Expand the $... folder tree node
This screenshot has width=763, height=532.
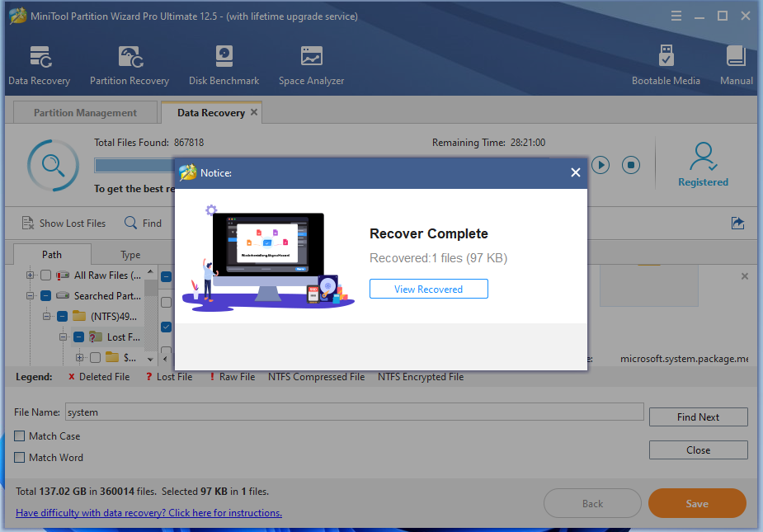(x=80, y=357)
